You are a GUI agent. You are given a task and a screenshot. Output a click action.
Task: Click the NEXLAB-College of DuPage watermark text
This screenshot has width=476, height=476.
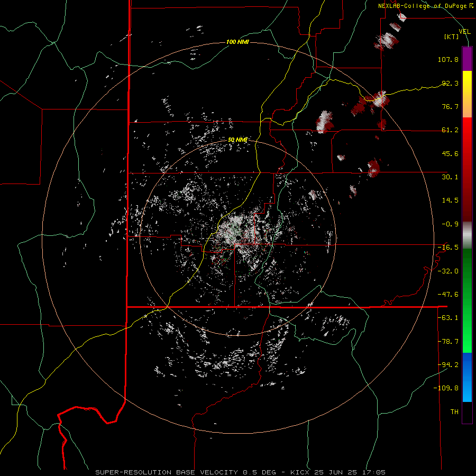426,6
